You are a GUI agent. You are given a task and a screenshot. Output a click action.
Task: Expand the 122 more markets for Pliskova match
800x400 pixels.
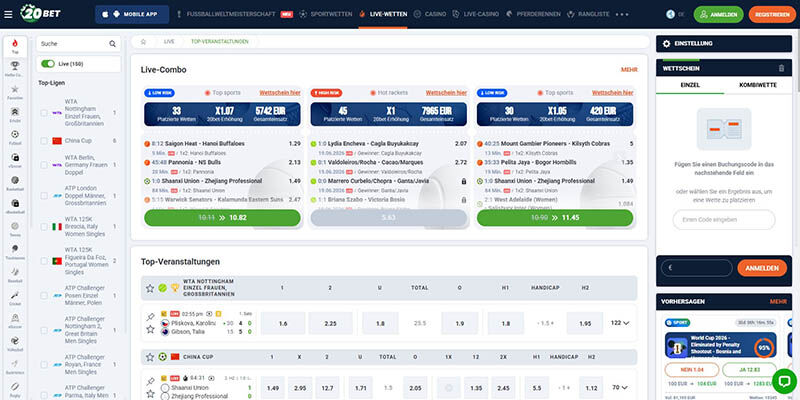click(x=620, y=323)
